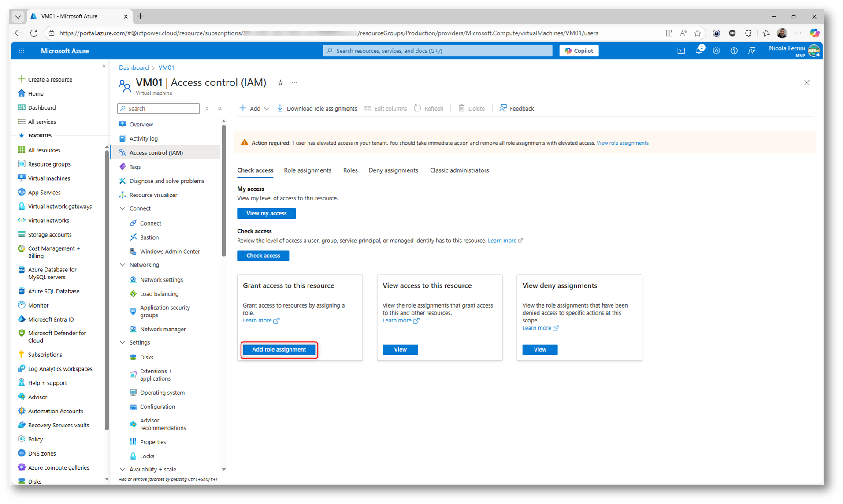Favorite VM01 using the star icon
Image resolution: width=843 pixels, height=504 pixels.
[280, 83]
